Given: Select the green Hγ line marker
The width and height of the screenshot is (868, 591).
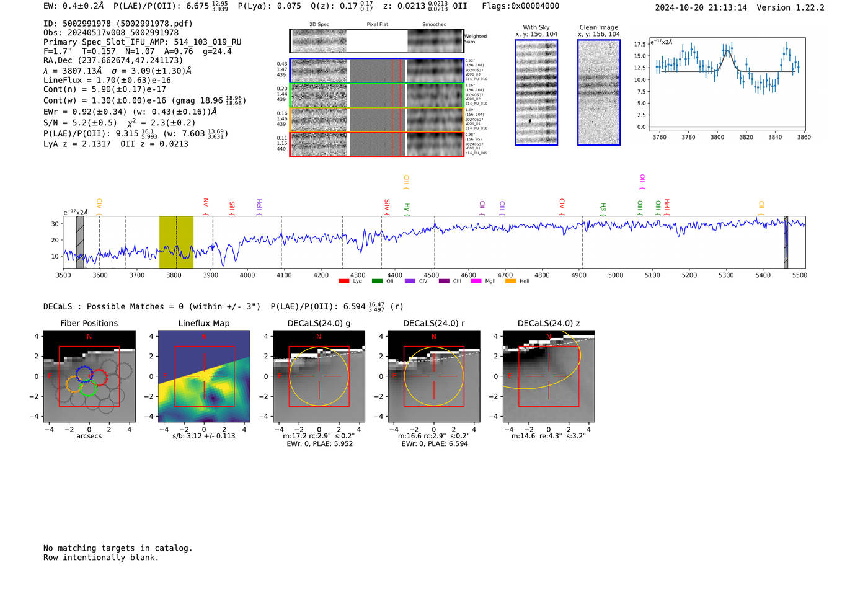Looking at the screenshot, I should tap(407, 209).
